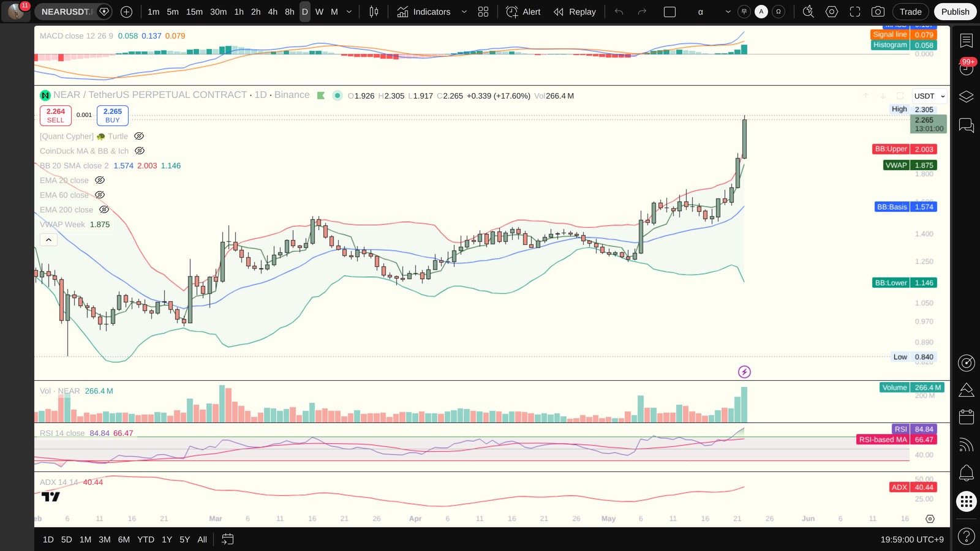Open the calendar icon in sidebar
The width and height of the screenshot is (980, 551).
(x=966, y=417)
